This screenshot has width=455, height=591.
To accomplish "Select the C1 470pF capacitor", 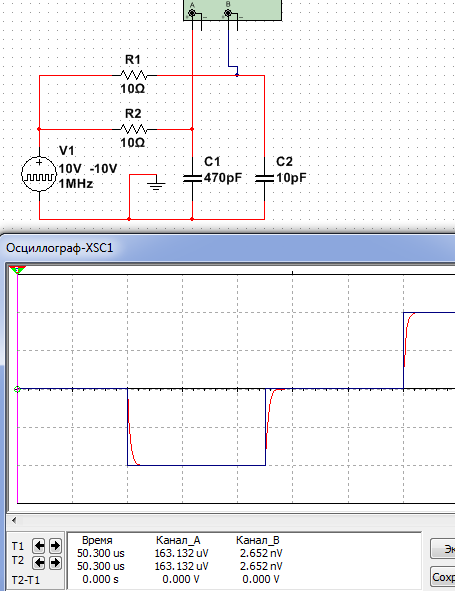I will (x=192, y=178).
